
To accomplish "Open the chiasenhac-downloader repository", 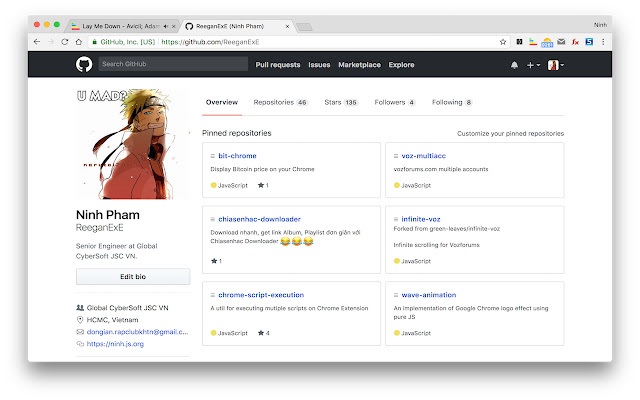I will point(259,219).
